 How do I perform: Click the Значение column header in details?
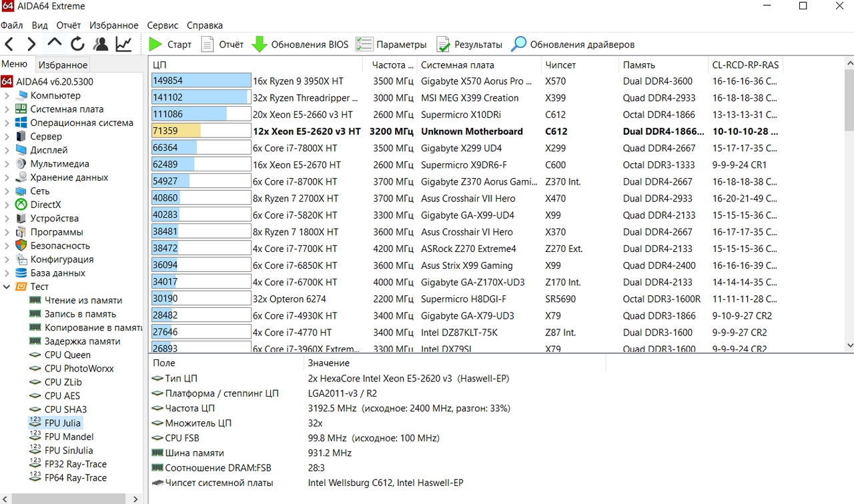[x=454, y=363]
